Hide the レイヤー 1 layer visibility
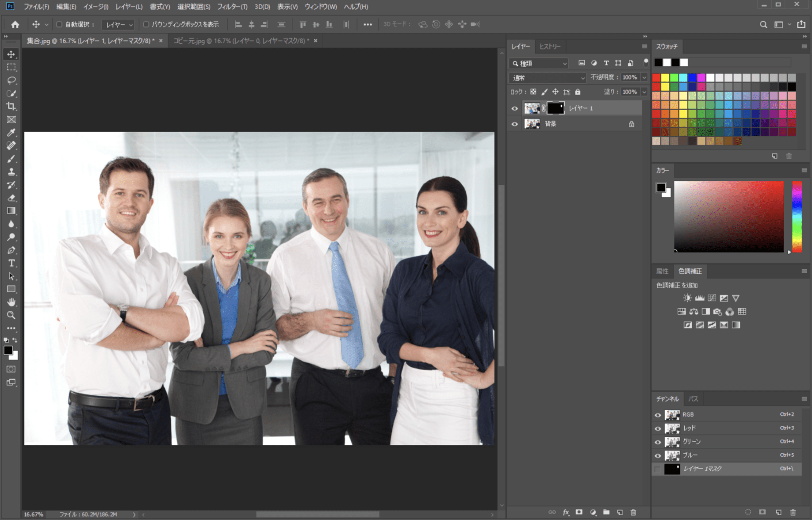This screenshot has height=520, width=812. (514, 108)
